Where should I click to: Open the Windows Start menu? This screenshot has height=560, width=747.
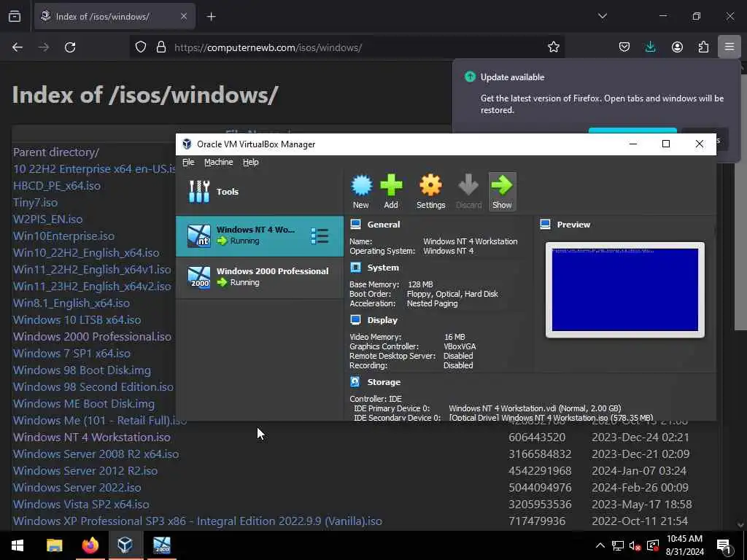click(18, 545)
